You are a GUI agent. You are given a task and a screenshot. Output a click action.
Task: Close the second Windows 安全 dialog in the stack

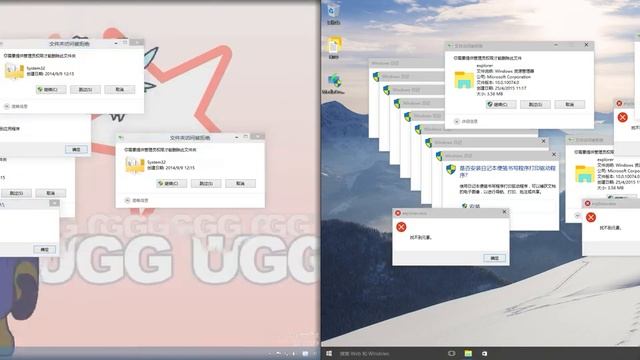(543, 141)
